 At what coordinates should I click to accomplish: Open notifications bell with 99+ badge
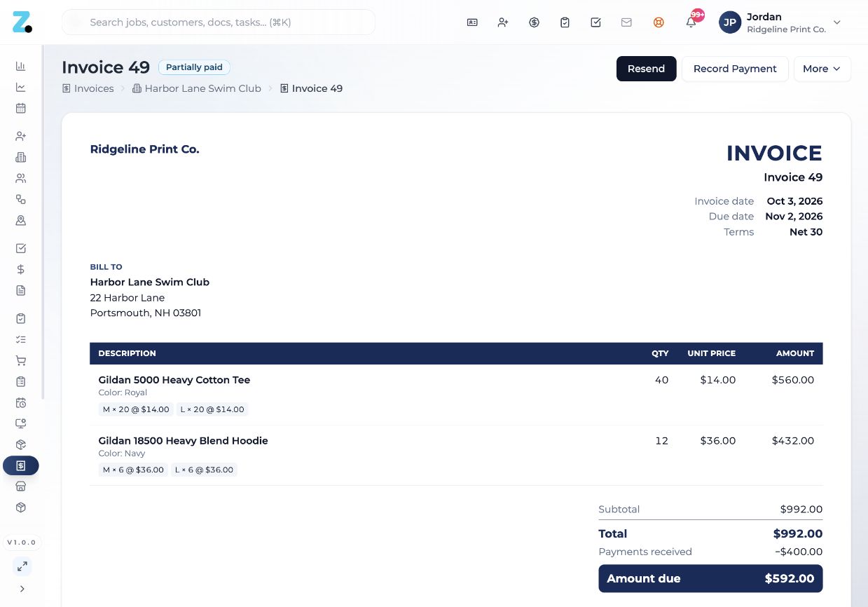(691, 22)
